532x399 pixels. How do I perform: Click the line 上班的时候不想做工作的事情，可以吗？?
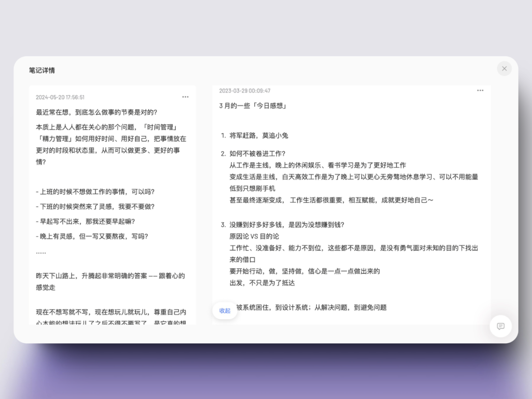coord(96,192)
